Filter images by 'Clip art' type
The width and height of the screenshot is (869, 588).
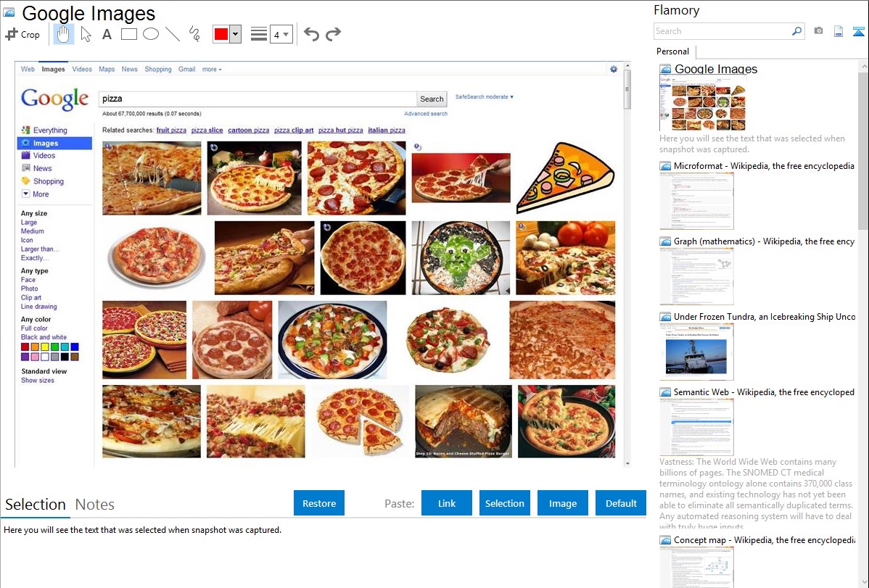click(31, 297)
